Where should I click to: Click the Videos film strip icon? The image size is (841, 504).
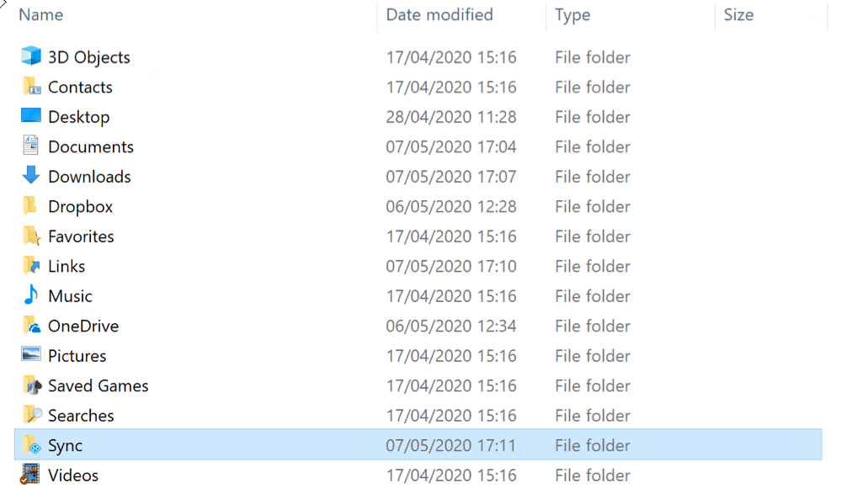point(30,475)
